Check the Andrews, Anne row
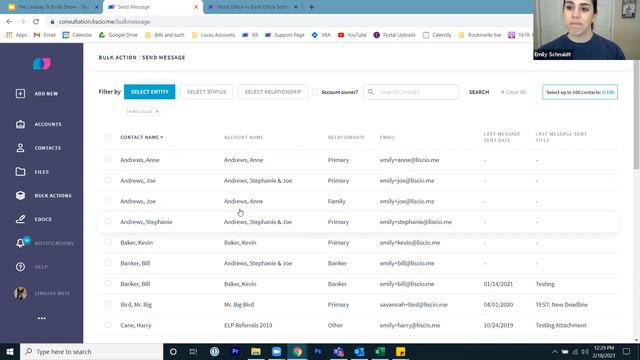Screen dimensions: 640x360 tap(108, 159)
